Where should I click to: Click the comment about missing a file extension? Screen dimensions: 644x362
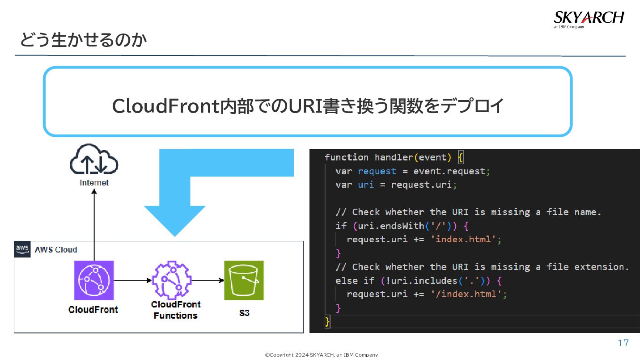tap(482, 267)
